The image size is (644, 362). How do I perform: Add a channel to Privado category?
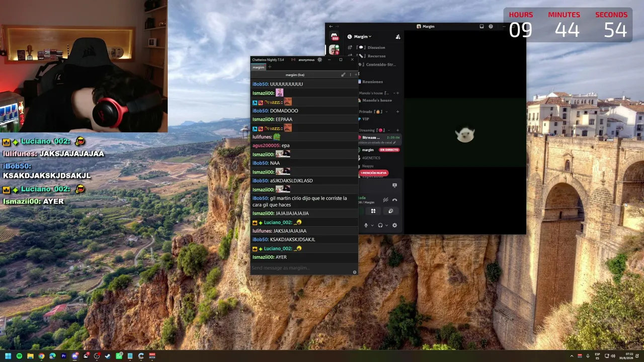(397, 112)
